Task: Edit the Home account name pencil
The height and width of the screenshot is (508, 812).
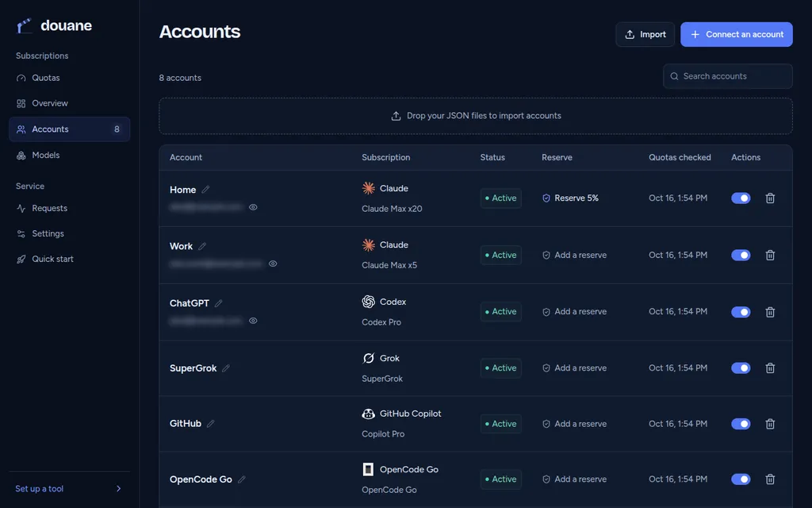Action: pos(205,190)
